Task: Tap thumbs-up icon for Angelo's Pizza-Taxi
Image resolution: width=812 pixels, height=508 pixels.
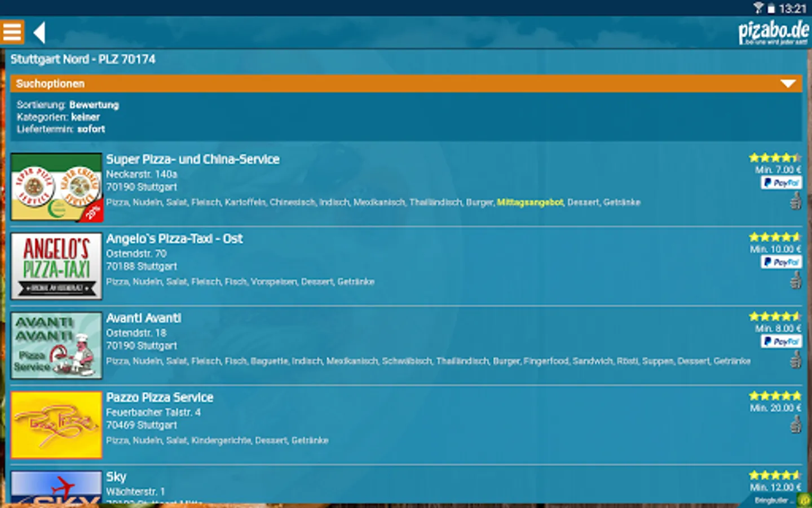Action: pos(796,280)
